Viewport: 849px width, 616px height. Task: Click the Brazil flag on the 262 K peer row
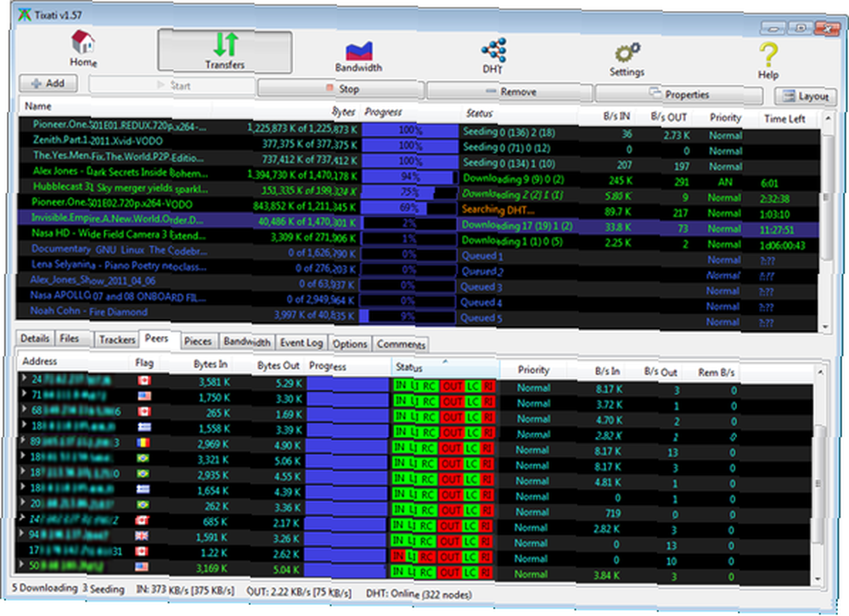click(x=143, y=505)
